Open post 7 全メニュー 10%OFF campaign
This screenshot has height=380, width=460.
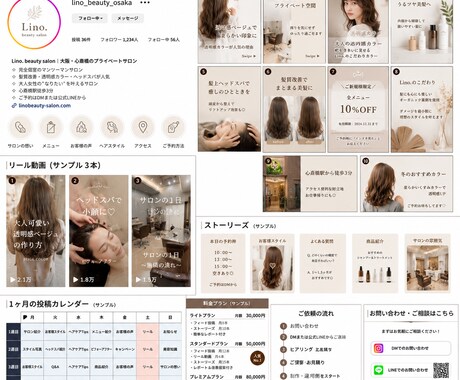pos(358,109)
